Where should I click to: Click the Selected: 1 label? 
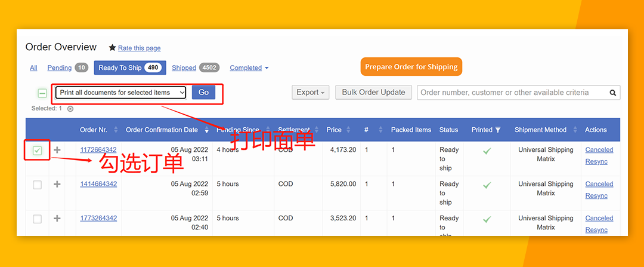point(47,109)
